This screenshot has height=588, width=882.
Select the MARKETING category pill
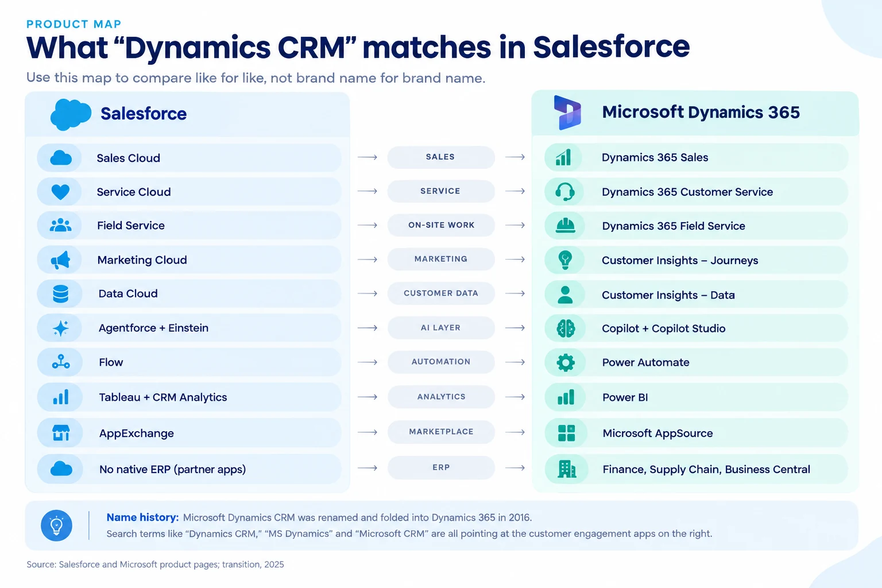click(441, 259)
